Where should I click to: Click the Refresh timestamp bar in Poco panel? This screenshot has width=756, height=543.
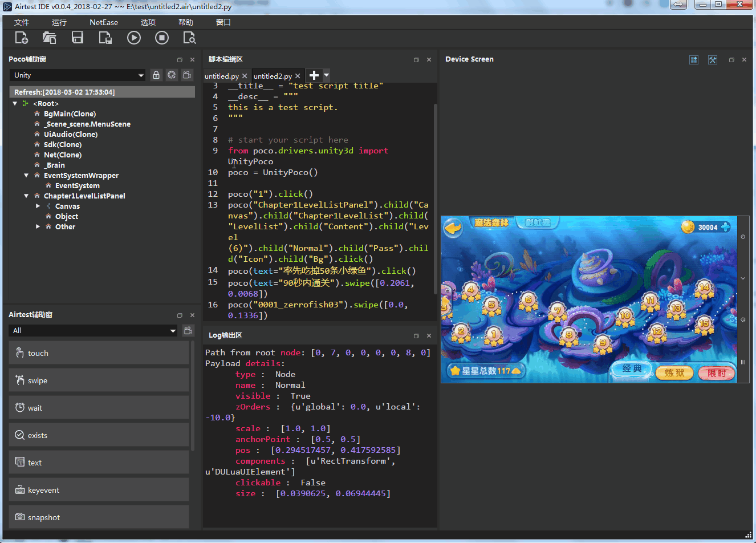tap(103, 92)
